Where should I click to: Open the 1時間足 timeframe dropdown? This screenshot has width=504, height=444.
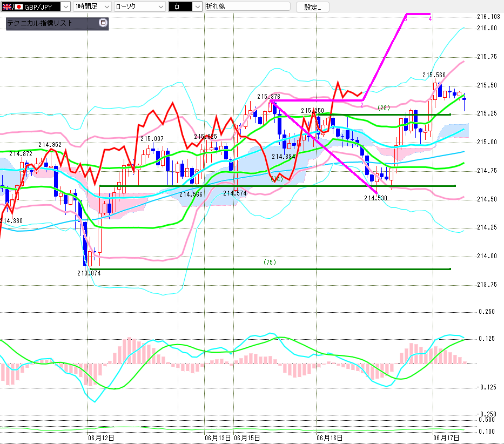pos(92,6)
